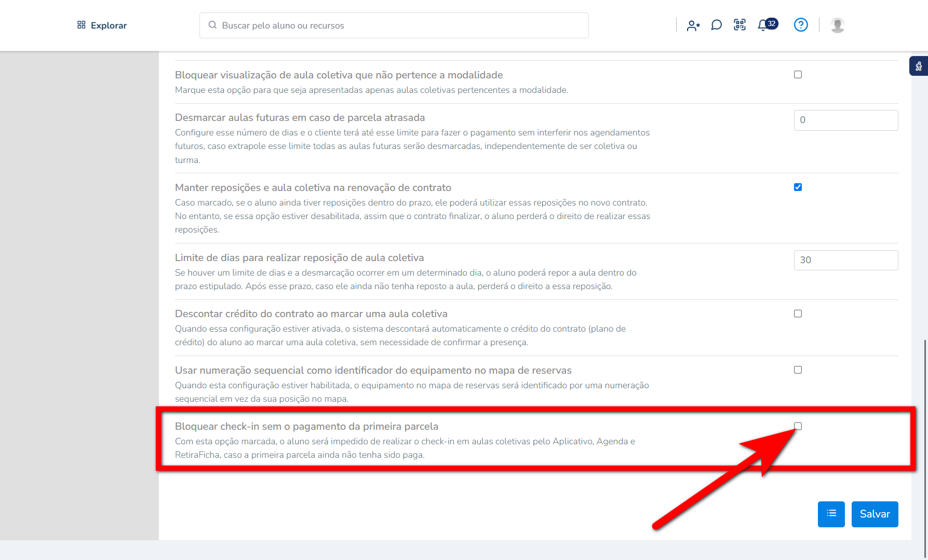Image resolution: width=928 pixels, height=560 pixels.
Task: Click the Explorar grid icon
Action: point(82,25)
